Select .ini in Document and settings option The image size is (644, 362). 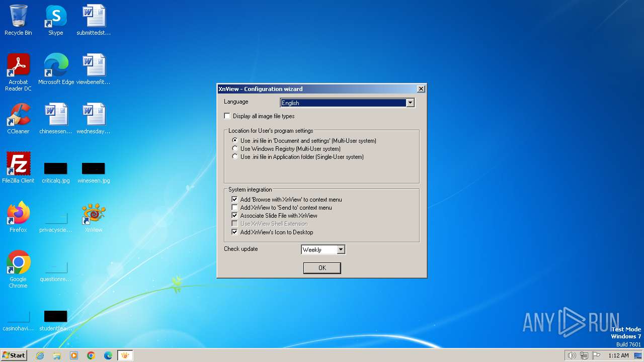click(x=235, y=141)
